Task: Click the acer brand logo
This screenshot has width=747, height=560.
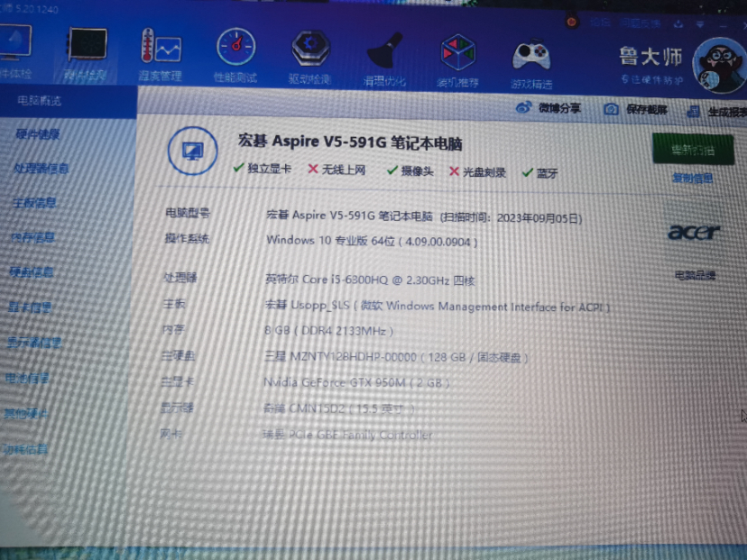Action: coord(694,232)
